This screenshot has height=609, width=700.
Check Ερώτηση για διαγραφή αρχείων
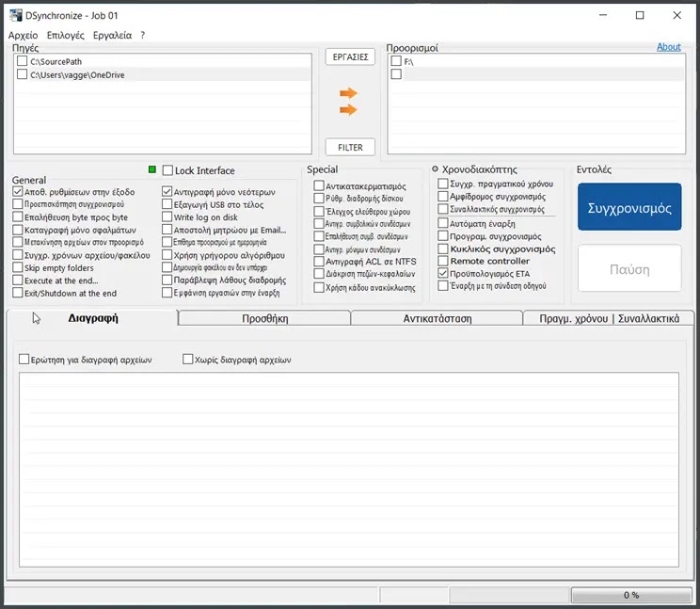click(24, 359)
